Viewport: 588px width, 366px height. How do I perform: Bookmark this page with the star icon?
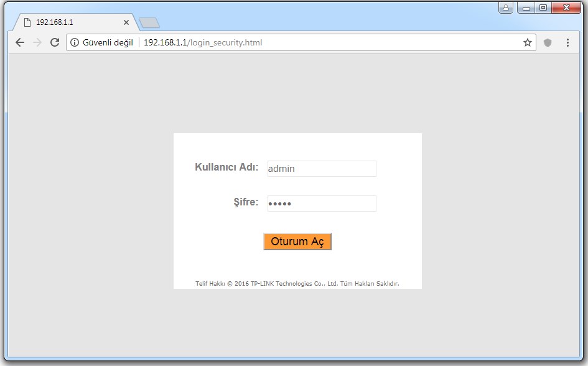click(x=528, y=42)
